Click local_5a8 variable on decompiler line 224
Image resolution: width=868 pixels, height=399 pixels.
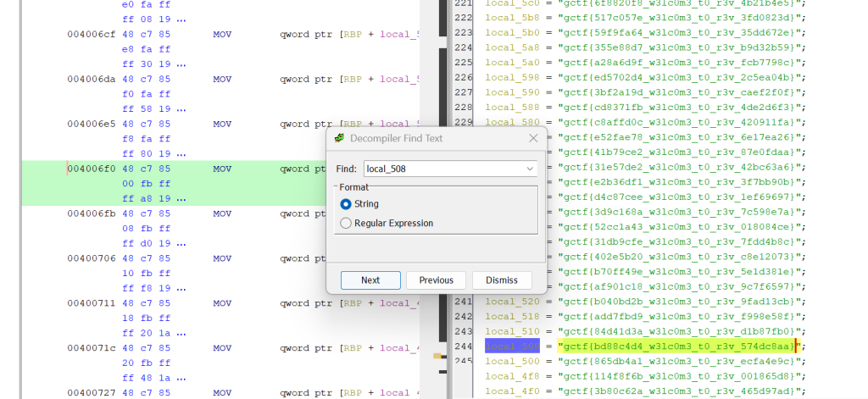512,47
